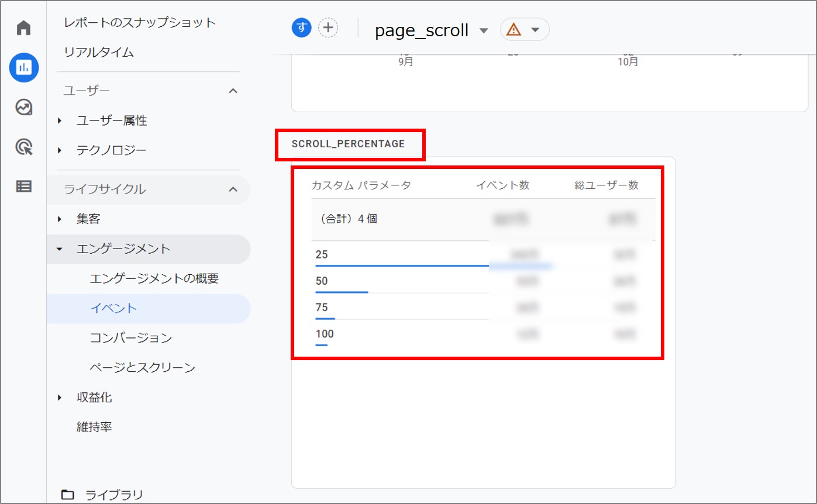Click the エンゲージメント label

pyautogui.click(x=123, y=249)
